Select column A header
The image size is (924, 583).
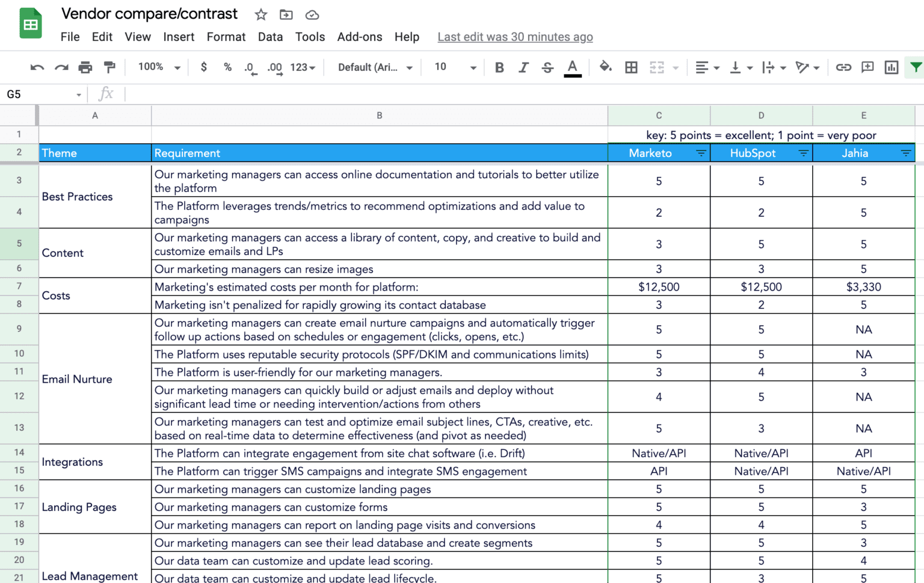click(x=95, y=116)
